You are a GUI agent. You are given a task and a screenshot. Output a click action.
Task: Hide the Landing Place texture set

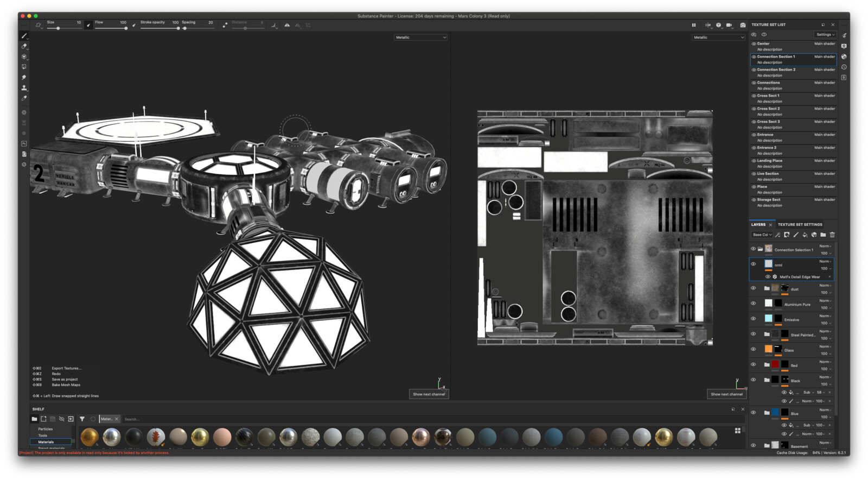point(754,161)
